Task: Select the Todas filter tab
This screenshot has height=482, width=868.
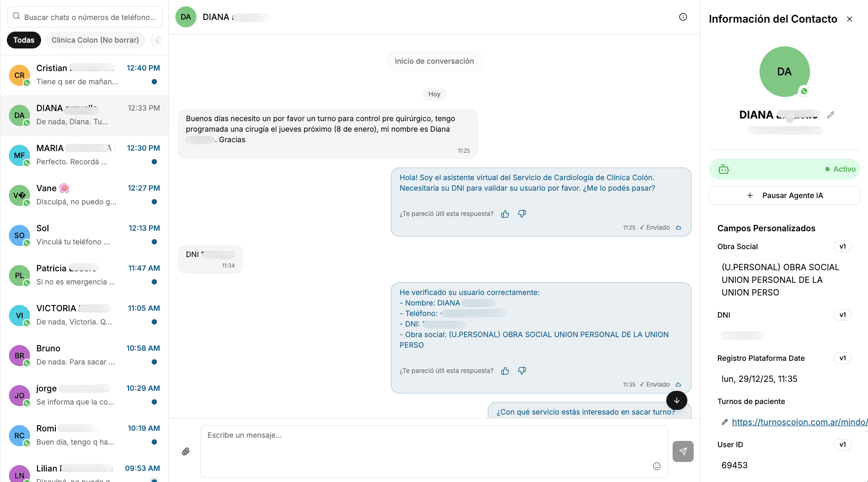Action: click(x=24, y=40)
